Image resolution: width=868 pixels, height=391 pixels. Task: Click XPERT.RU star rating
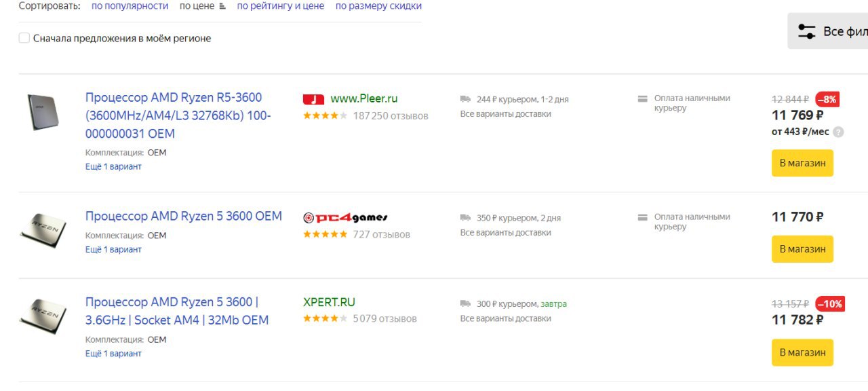325,318
